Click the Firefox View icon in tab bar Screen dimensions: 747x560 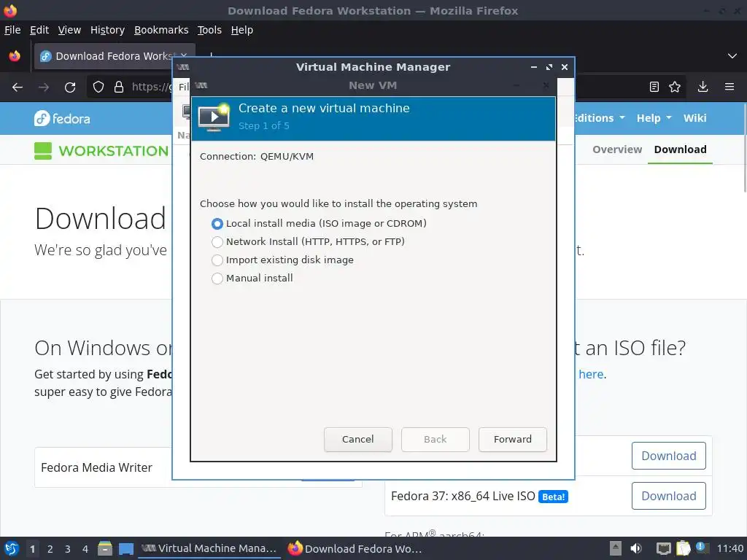pos(15,56)
